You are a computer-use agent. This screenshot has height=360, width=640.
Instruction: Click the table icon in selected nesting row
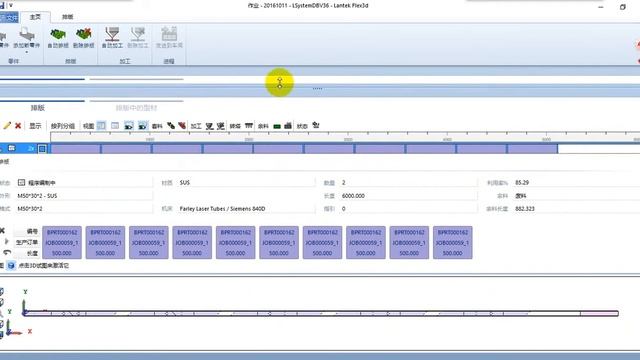pyautogui.click(x=12, y=148)
